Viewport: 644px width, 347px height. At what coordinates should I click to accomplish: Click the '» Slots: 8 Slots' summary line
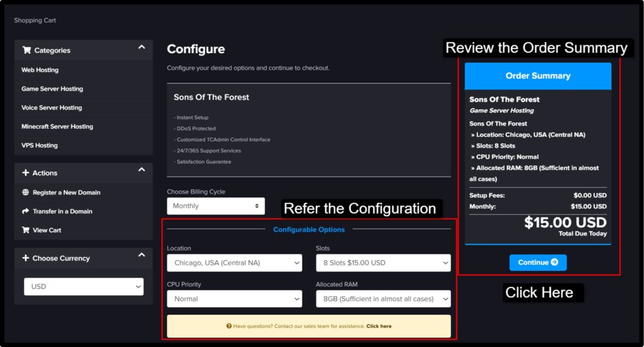pos(493,146)
